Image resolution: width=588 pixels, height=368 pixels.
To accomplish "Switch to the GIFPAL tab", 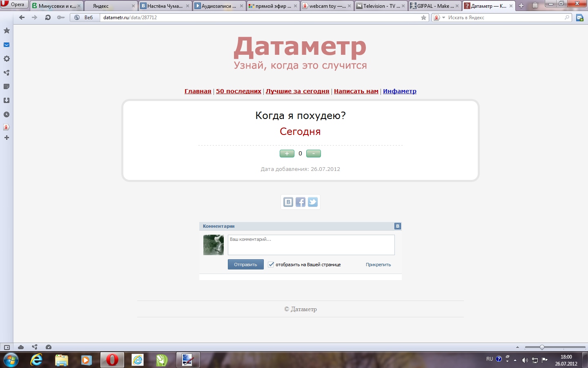I will [x=434, y=6].
